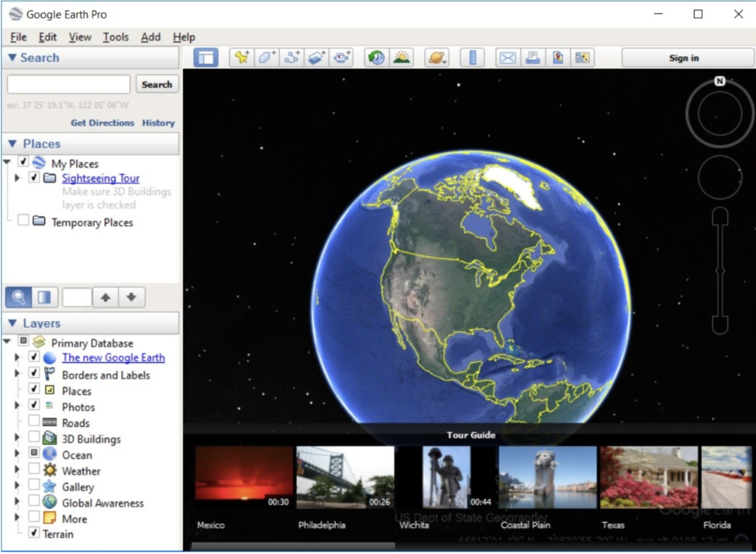Enable the Roads layer checkbox
Viewport: 756px width, 554px height.
(x=34, y=423)
